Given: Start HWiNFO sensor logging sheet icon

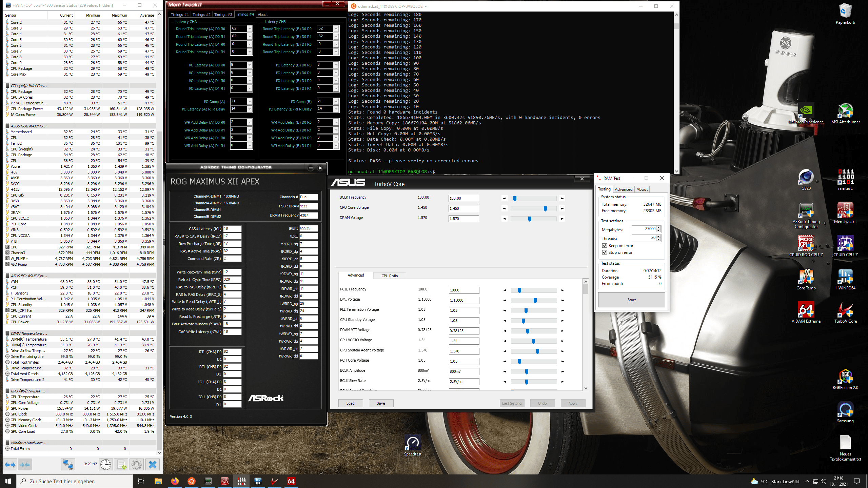Looking at the screenshot, I should pos(121,464).
